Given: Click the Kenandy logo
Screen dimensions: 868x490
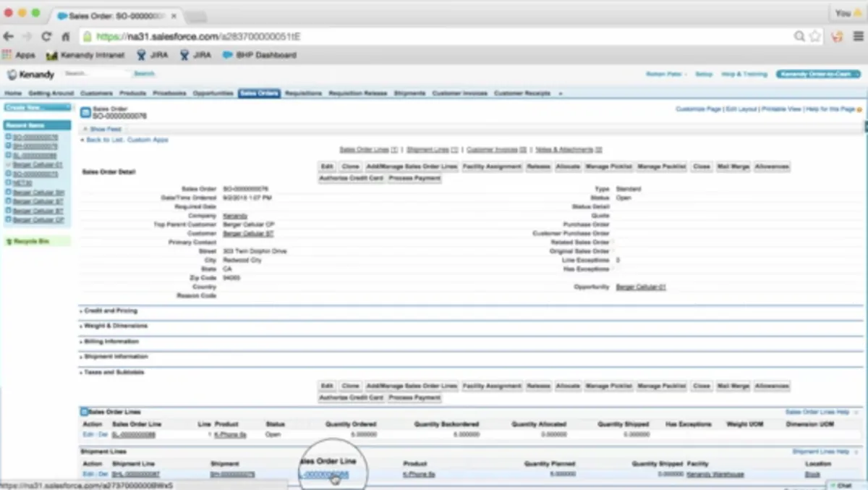Looking at the screenshot, I should (x=31, y=75).
